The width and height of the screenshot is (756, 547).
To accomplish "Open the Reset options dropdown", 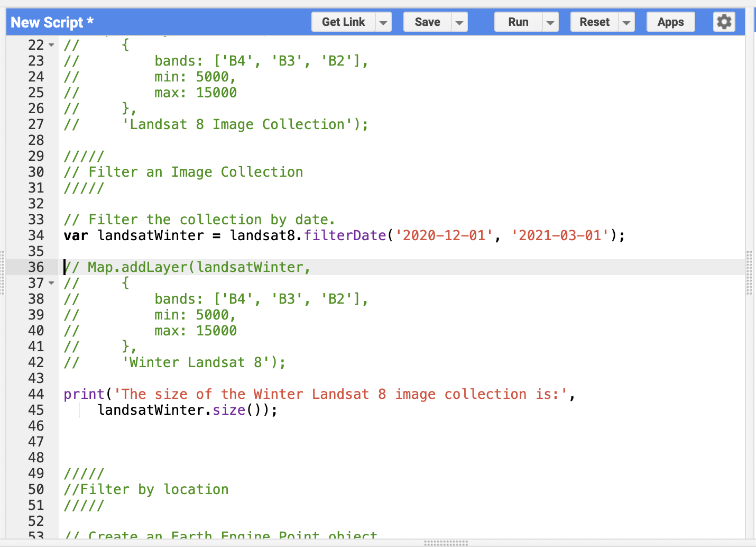I will (x=626, y=22).
